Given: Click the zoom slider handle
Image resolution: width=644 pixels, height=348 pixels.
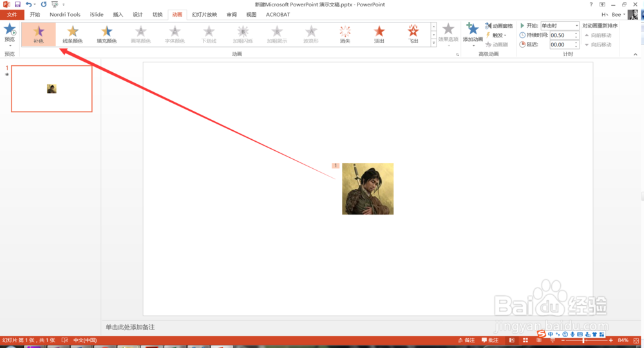Looking at the screenshot, I should [x=583, y=341].
